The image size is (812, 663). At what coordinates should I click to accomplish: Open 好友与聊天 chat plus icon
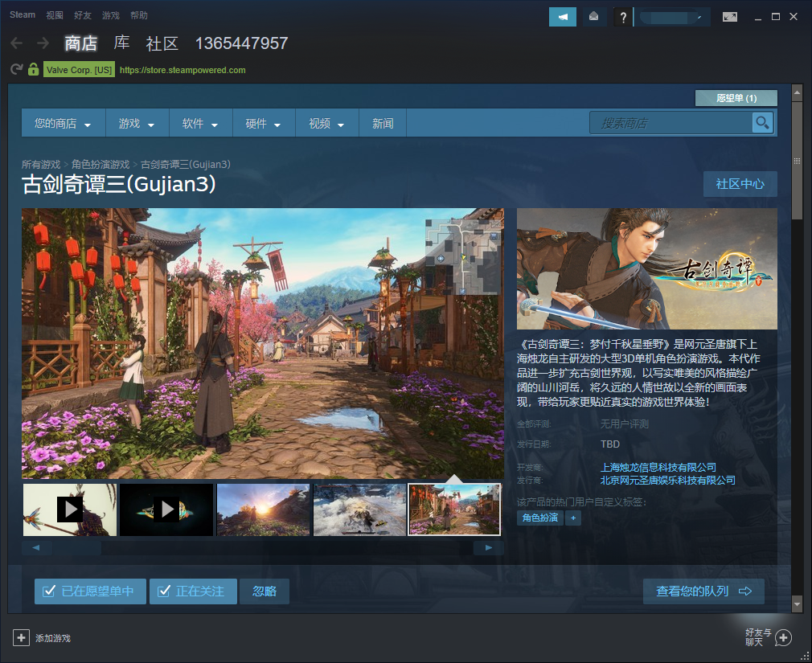783,637
